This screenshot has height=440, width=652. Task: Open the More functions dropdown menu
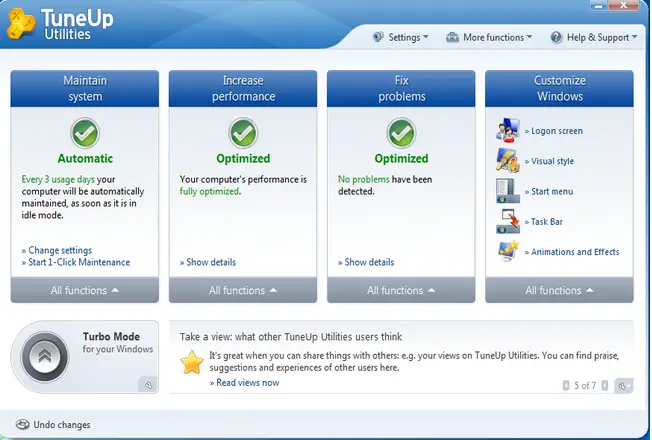tap(489, 37)
